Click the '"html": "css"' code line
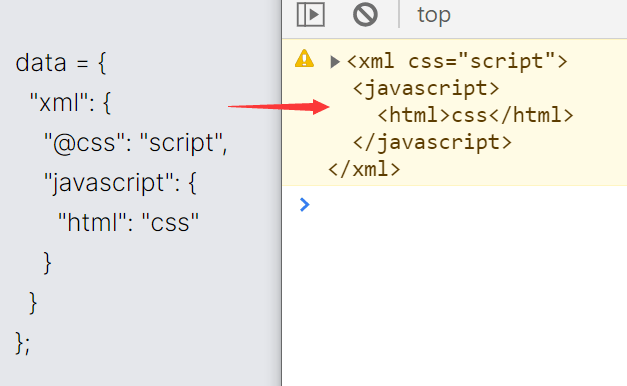 coord(128,222)
